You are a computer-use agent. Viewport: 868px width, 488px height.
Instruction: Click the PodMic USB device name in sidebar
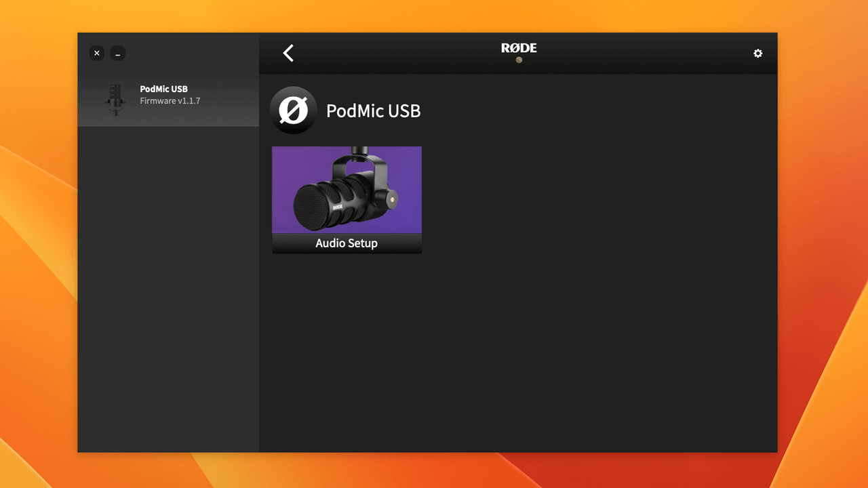(x=164, y=89)
